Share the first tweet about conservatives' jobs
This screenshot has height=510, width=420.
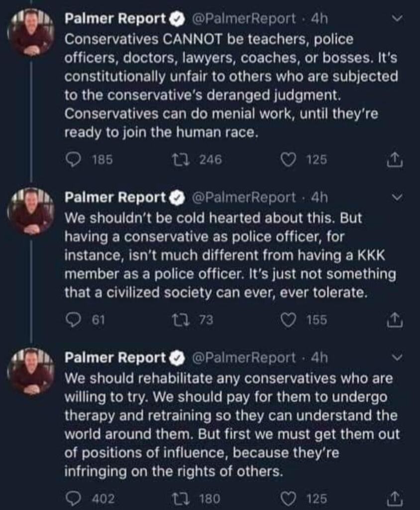394,160
